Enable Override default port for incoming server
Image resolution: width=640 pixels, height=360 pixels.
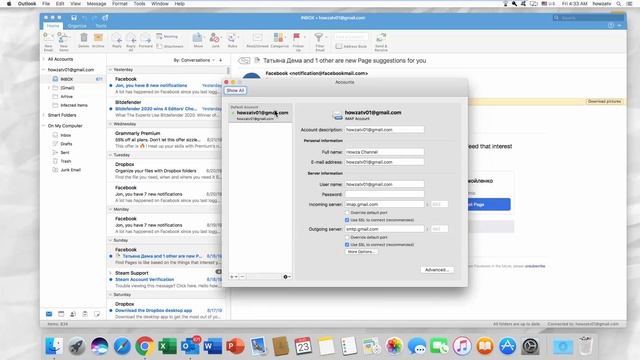click(347, 213)
